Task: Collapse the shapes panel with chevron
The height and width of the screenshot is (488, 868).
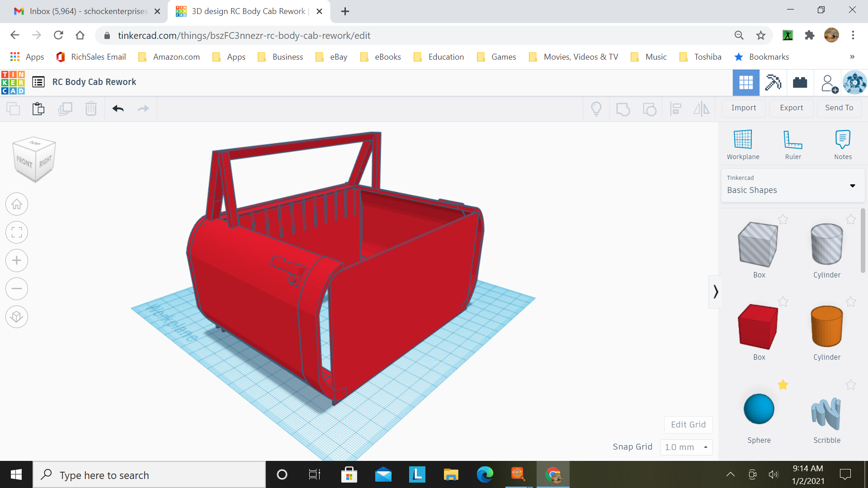Action: pyautogui.click(x=715, y=291)
